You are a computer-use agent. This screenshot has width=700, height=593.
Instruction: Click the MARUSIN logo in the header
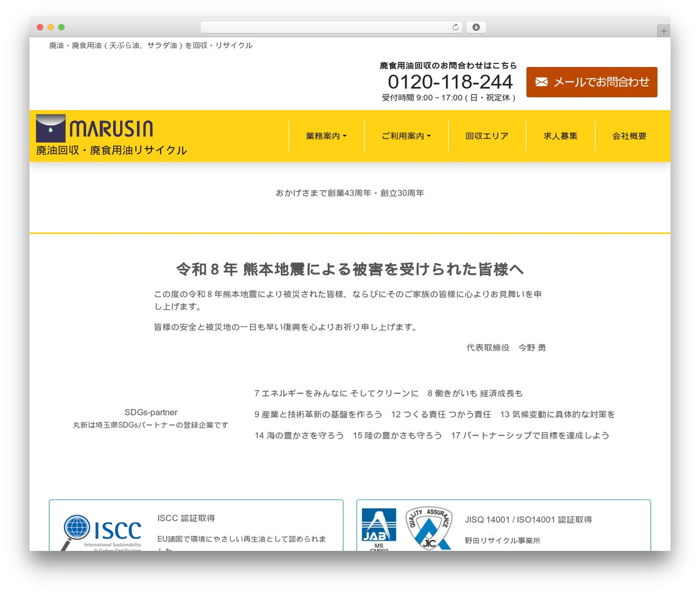click(95, 129)
